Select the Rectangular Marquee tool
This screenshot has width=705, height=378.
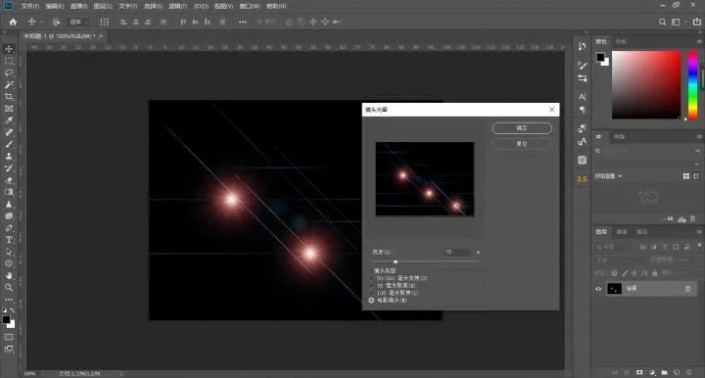(x=9, y=61)
